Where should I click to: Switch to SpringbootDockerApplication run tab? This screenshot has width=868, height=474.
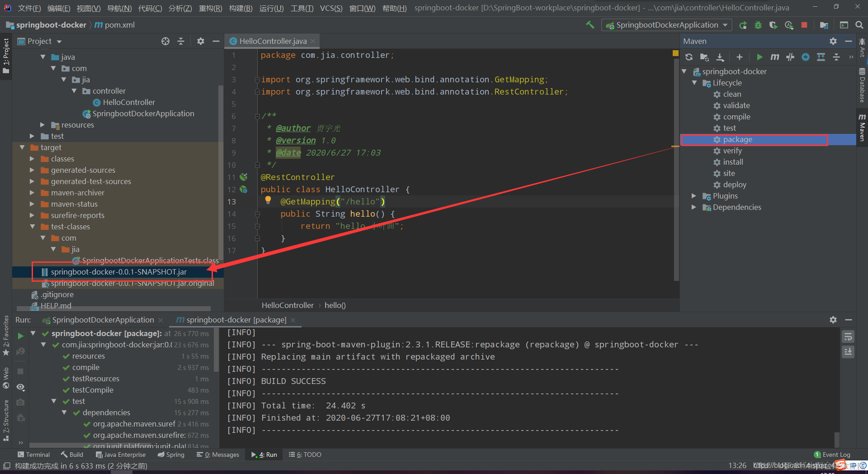(x=103, y=320)
